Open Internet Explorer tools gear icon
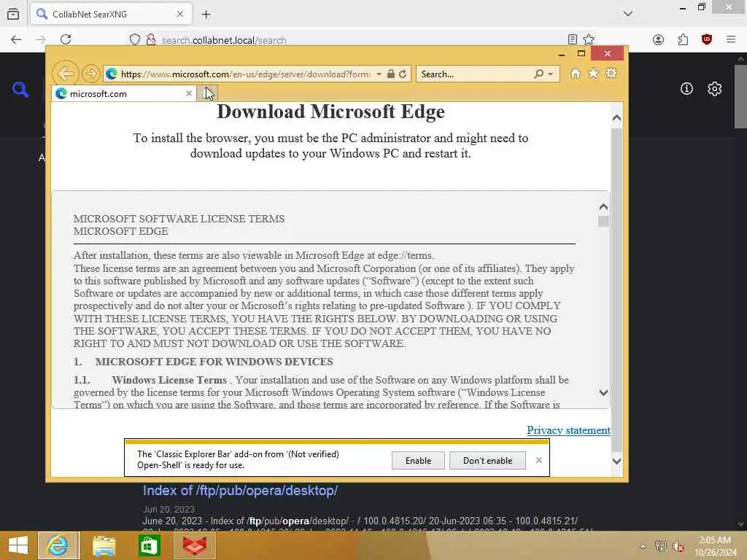The height and width of the screenshot is (560, 747). [x=611, y=74]
